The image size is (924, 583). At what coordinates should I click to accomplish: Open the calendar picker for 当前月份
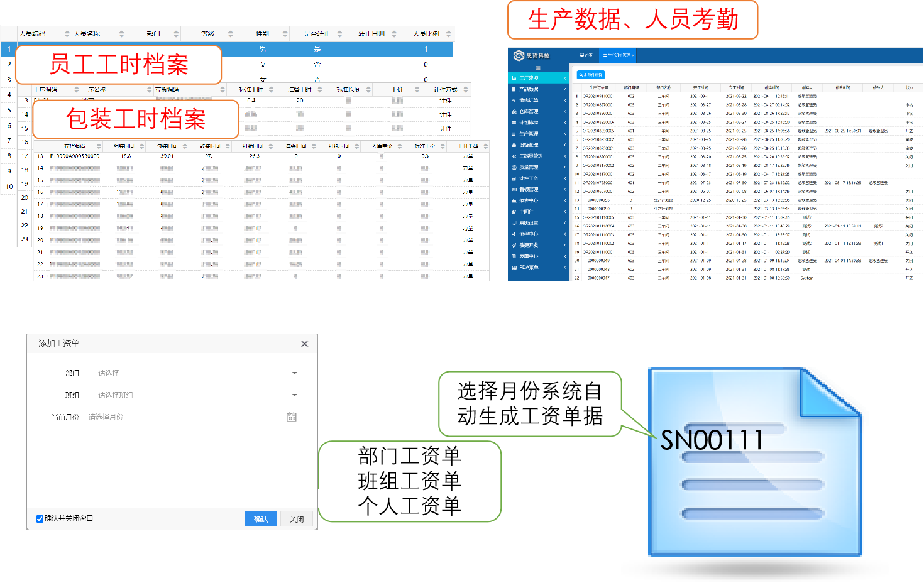(291, 417)
